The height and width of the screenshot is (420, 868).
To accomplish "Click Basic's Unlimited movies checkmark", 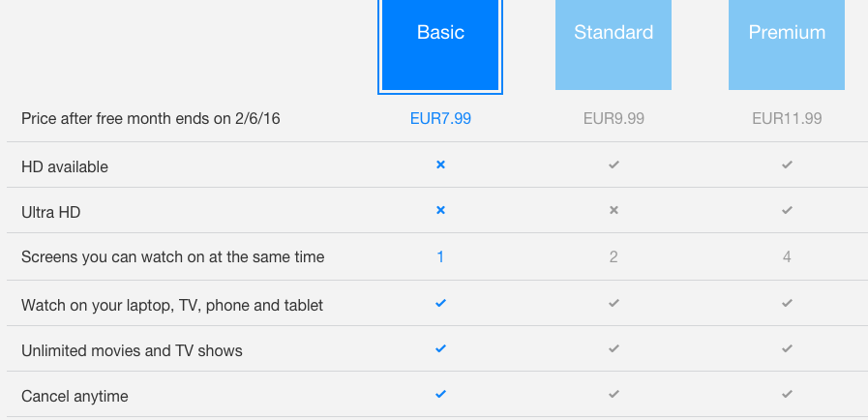I will tap(440, 348).
